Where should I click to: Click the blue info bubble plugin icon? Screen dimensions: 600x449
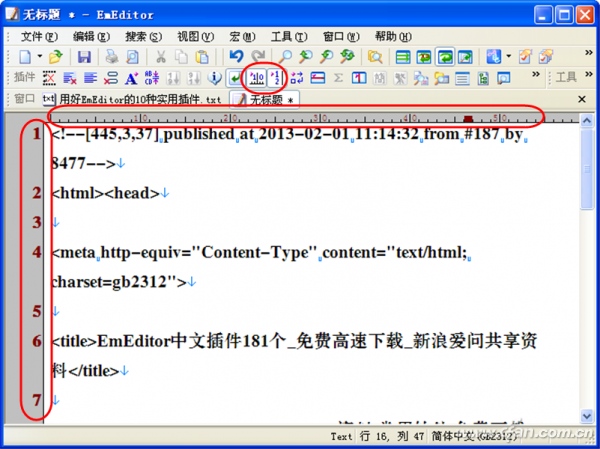pos(214,78)
